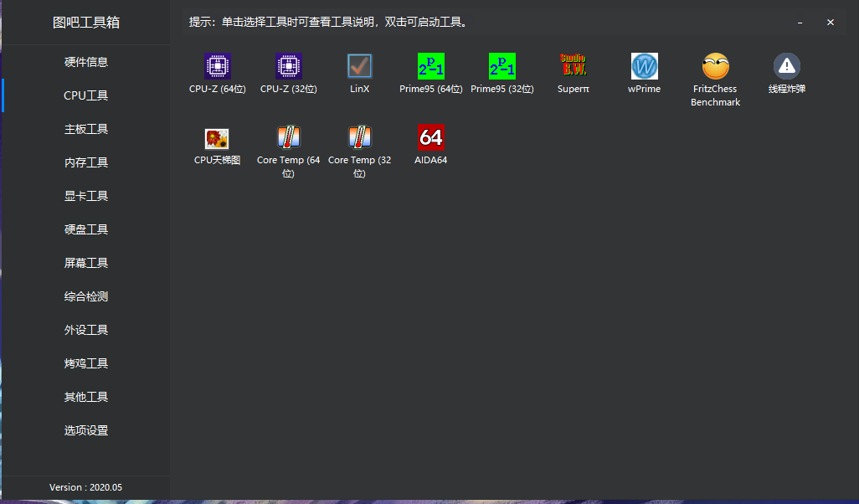Switch to the 烤鸡工具 category
859x504 pixels.
tap(86, 363)
